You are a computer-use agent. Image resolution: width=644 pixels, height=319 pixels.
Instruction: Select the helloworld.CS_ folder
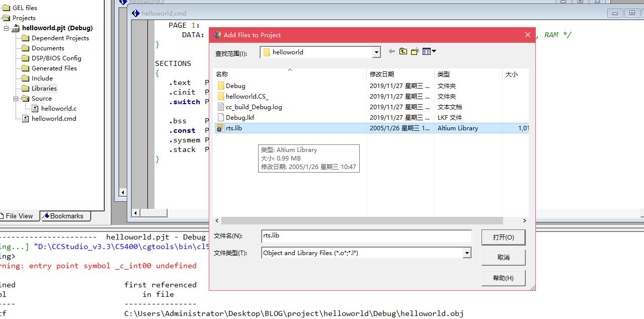coord(247,97)
